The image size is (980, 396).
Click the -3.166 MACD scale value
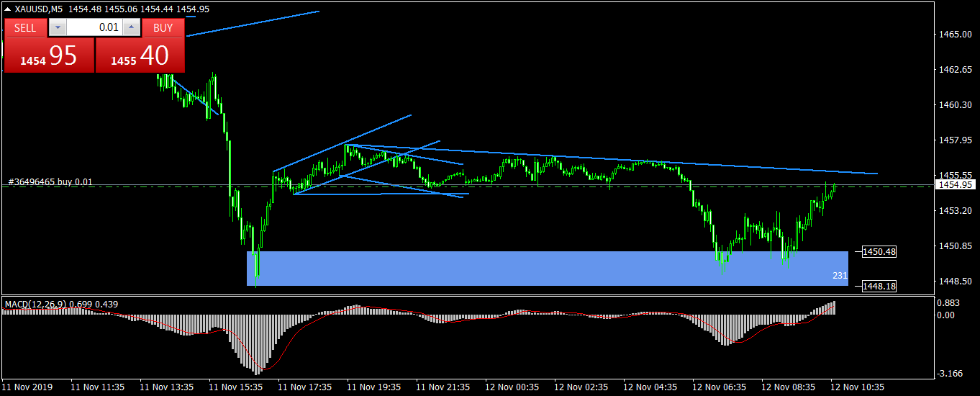point(950,373)
